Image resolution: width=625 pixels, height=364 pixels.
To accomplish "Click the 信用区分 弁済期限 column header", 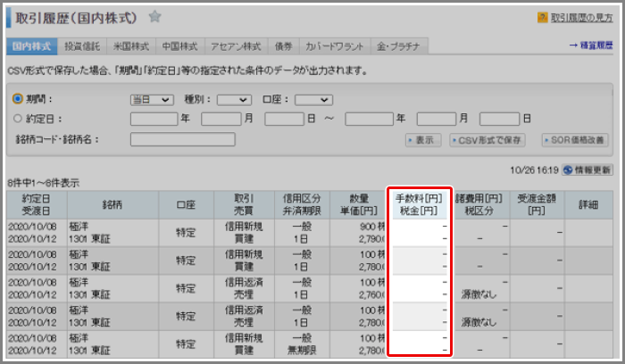I will tap(302, 204).
